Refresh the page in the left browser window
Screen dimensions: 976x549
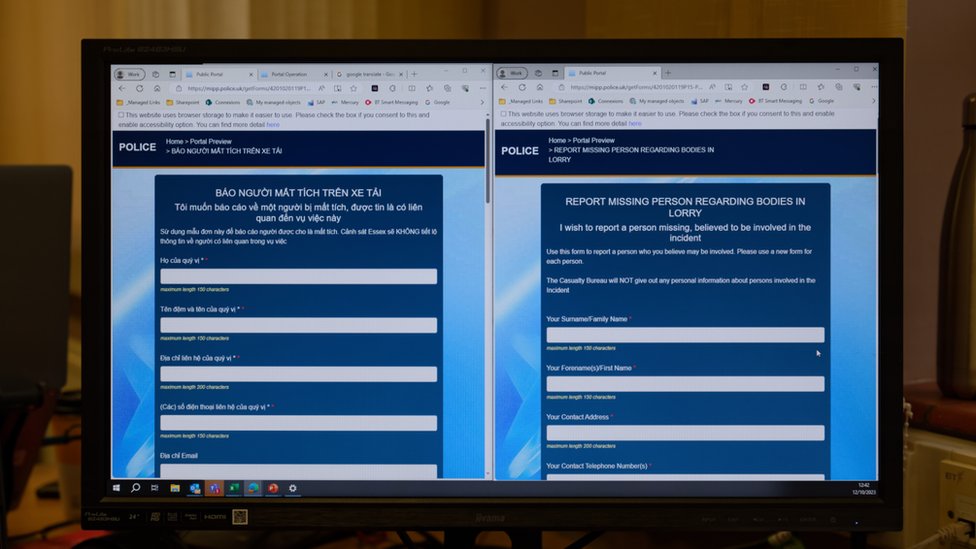pyautogui.click(x=139, y=88)
